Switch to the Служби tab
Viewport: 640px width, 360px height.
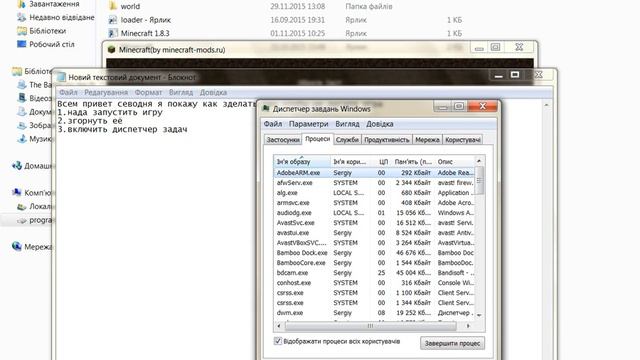point(347,140)
